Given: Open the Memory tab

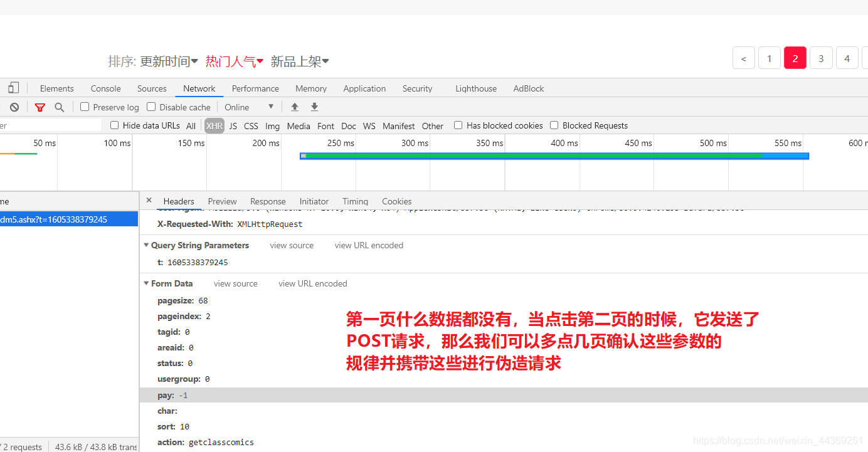Looking at the screenshot, I should 311,88.
